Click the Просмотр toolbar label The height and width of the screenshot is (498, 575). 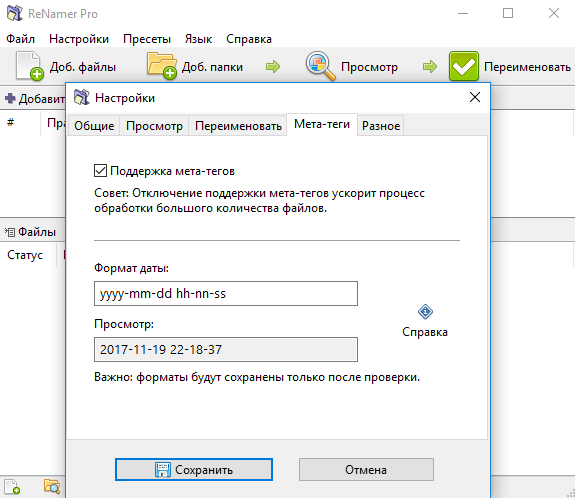(x=369, y=67)
